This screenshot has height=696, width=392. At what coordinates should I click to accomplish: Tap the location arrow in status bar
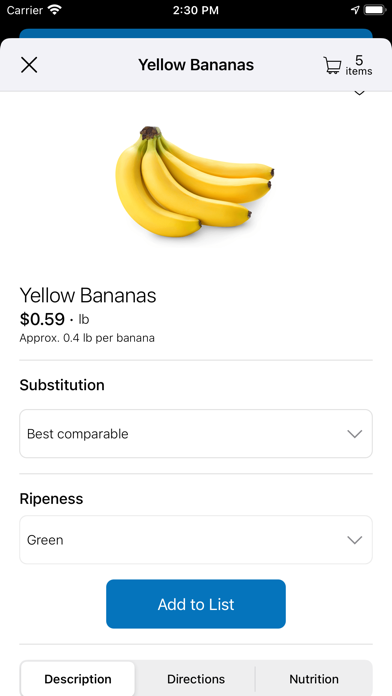355,10
